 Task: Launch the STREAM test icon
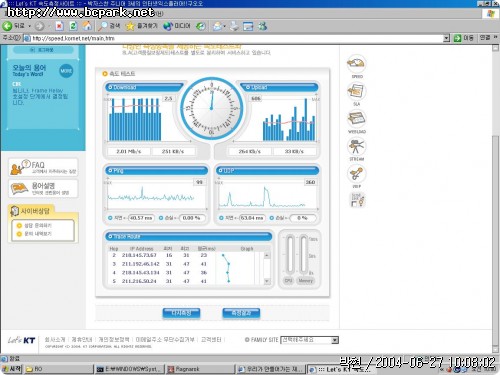[357, 147]
